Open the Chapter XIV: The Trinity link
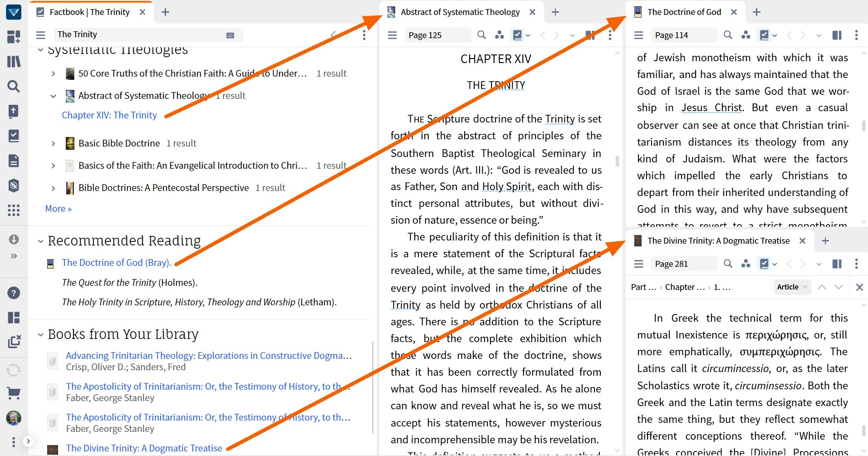 (x=109, y=115)
